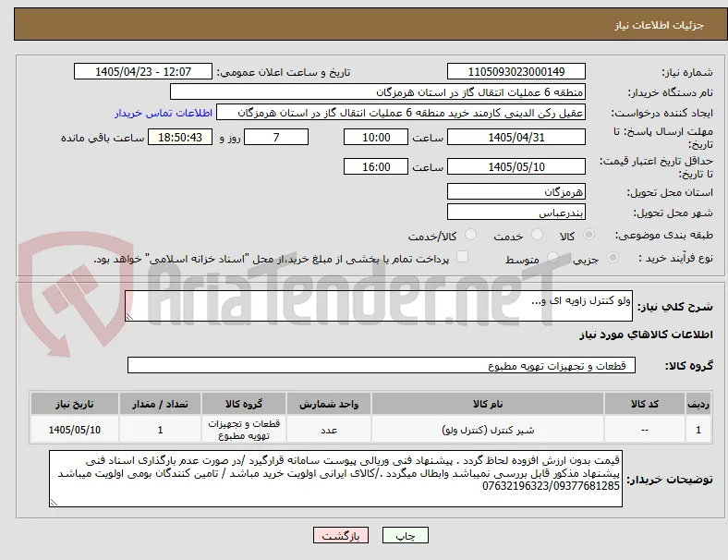Screen dimensions: 728x560
Task: Click the buyer organization name field
Action: [378, 91]
